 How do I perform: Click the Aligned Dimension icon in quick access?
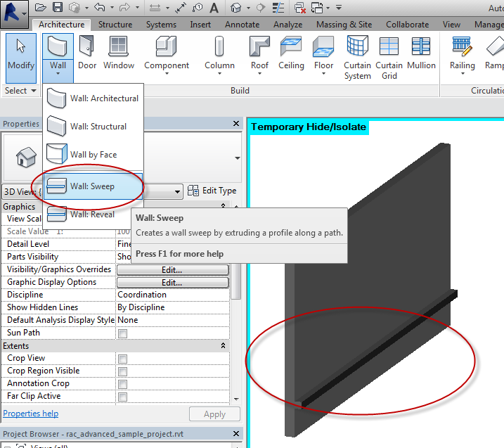155,8
